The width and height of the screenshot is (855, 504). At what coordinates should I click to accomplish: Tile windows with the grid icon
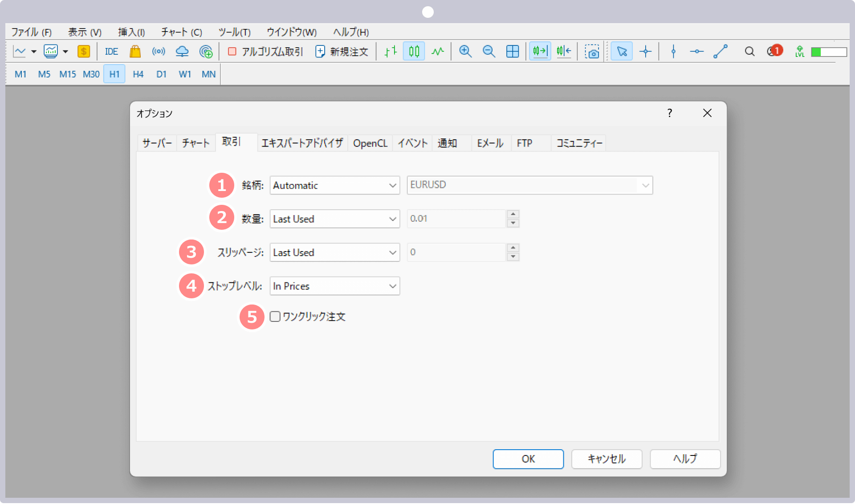tap(513, 52)
